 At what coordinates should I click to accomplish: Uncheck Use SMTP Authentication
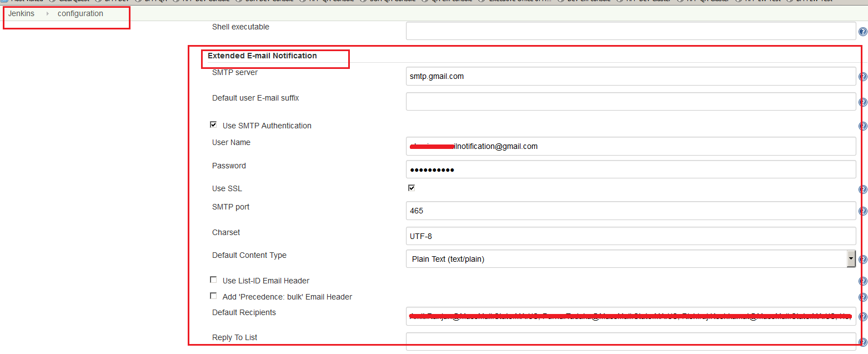[x=213, y=124]
